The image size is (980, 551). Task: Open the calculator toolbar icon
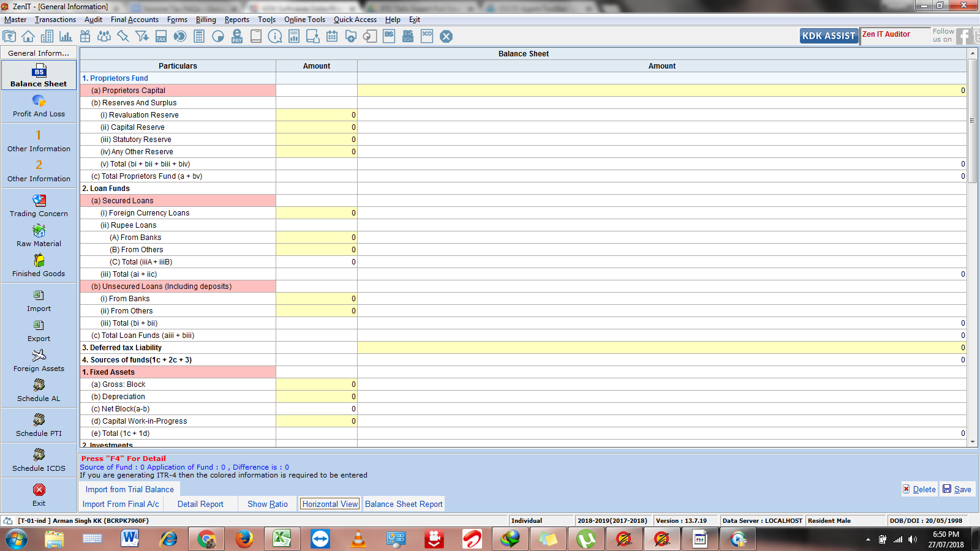(x=199, y=36)
